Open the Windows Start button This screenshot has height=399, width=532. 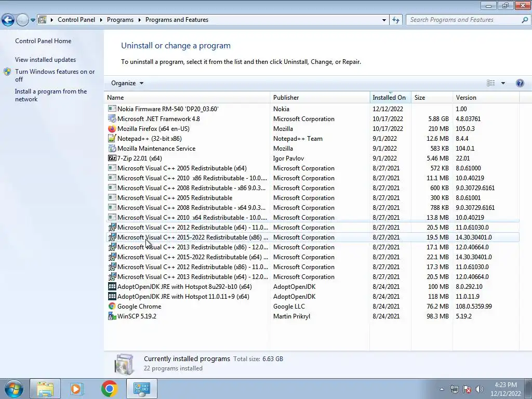click(x=14, y=389)
